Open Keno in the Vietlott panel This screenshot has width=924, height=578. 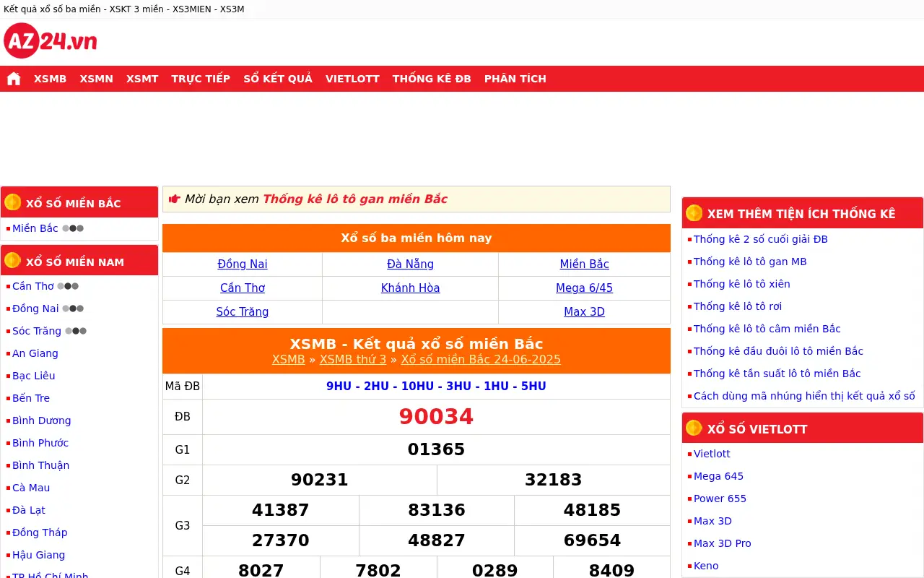pos(706,566)
